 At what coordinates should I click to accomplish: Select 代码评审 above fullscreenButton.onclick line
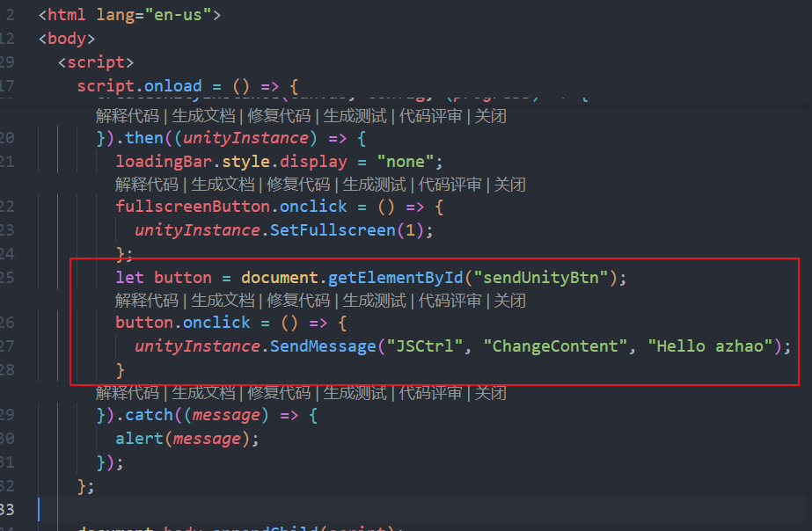pos(450,185)
